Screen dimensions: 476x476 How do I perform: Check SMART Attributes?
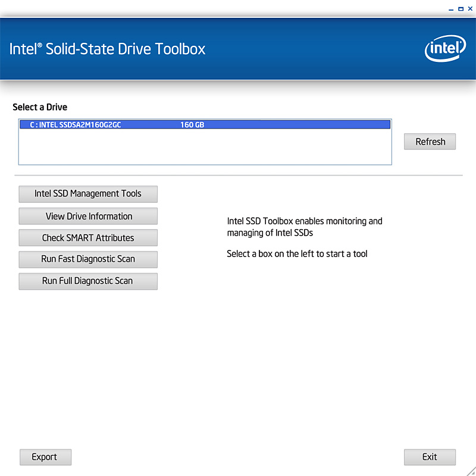(x=88, y=237)
